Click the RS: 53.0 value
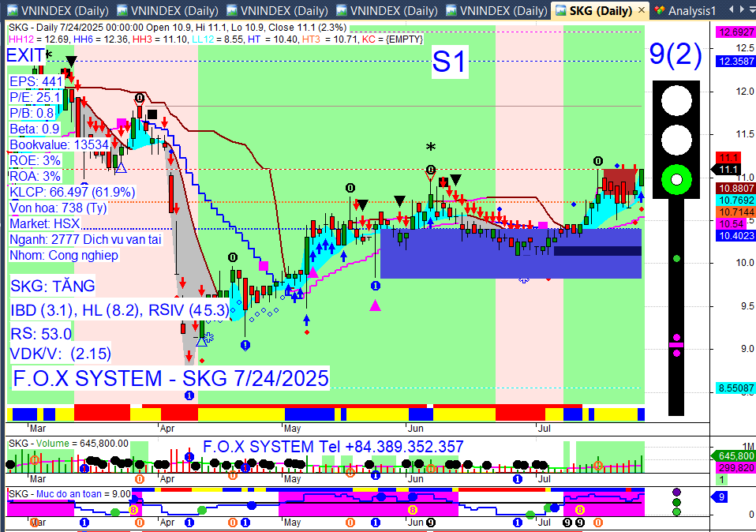 click(41, 334)
